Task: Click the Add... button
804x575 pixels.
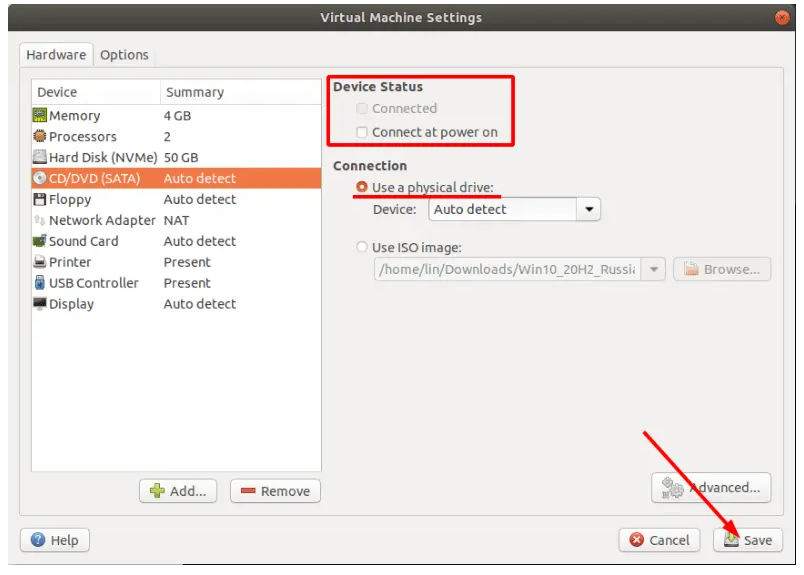Action: [178, 491]
